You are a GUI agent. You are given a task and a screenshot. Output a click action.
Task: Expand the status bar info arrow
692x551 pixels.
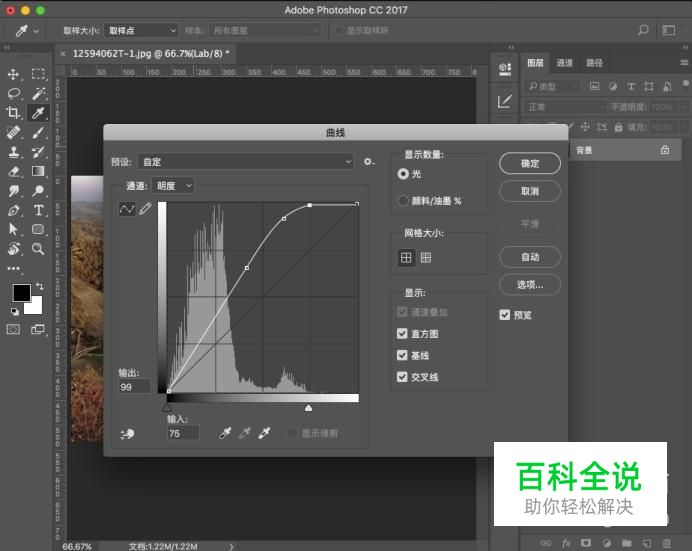(x=231, y=547)
